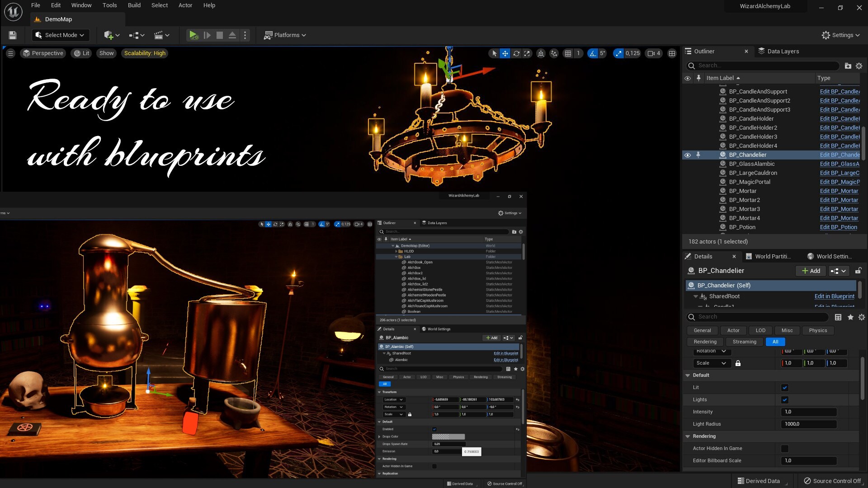Click the Stop playback icon
This screenshot has width=868, height=488.
click(x=220, y=35)
